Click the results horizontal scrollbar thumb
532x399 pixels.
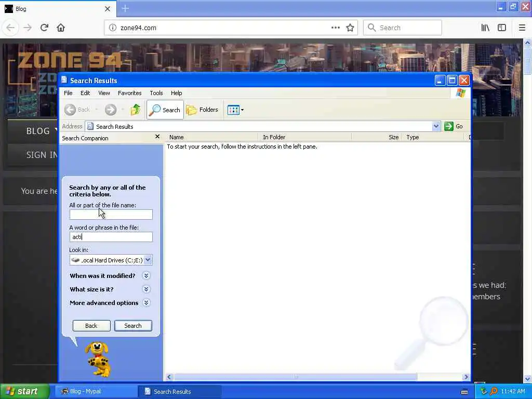click(295, 377)
